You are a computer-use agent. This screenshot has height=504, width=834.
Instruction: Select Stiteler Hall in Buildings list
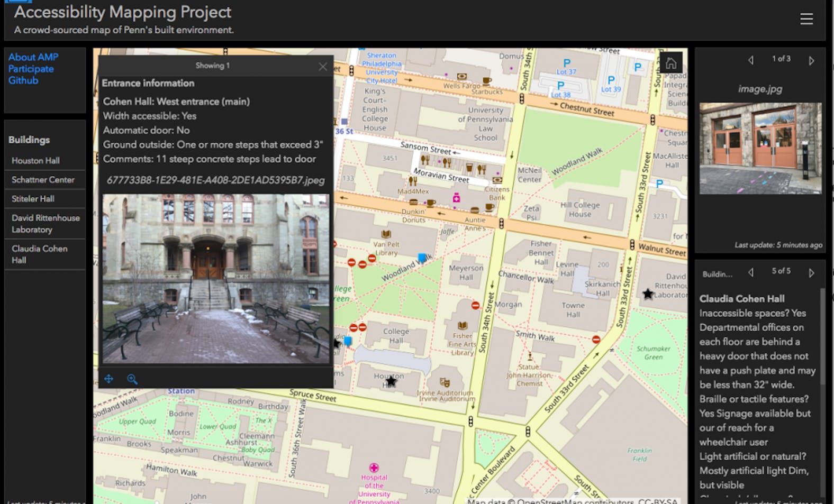[x=45, y=199]
